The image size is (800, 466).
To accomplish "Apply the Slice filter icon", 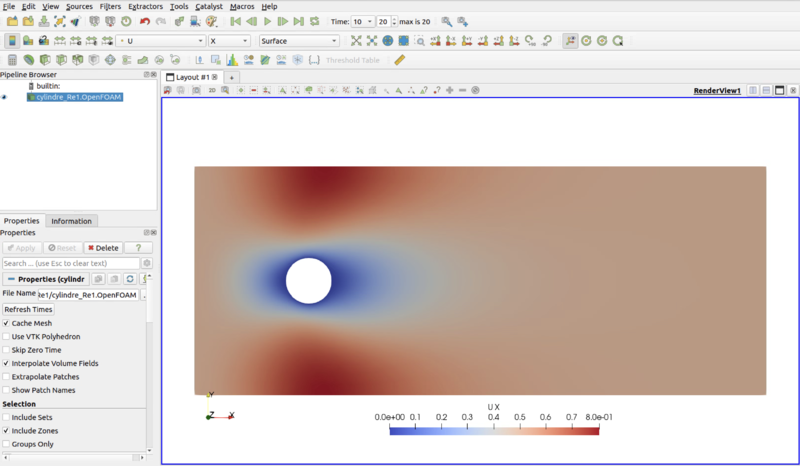I will point(61,60).
